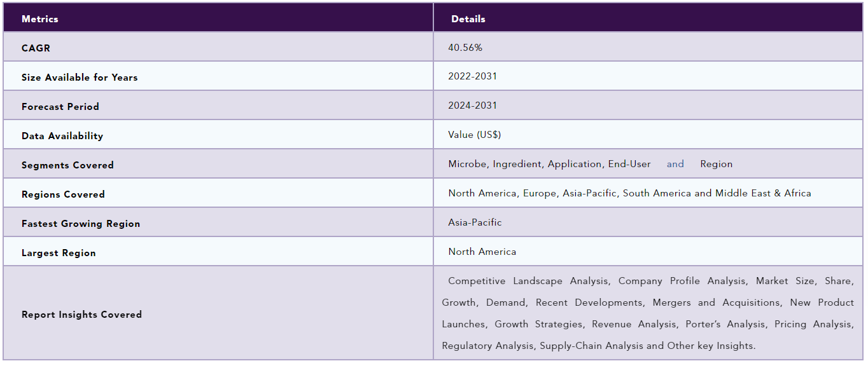Select the Report Insights Covered label

click(81, 315)
